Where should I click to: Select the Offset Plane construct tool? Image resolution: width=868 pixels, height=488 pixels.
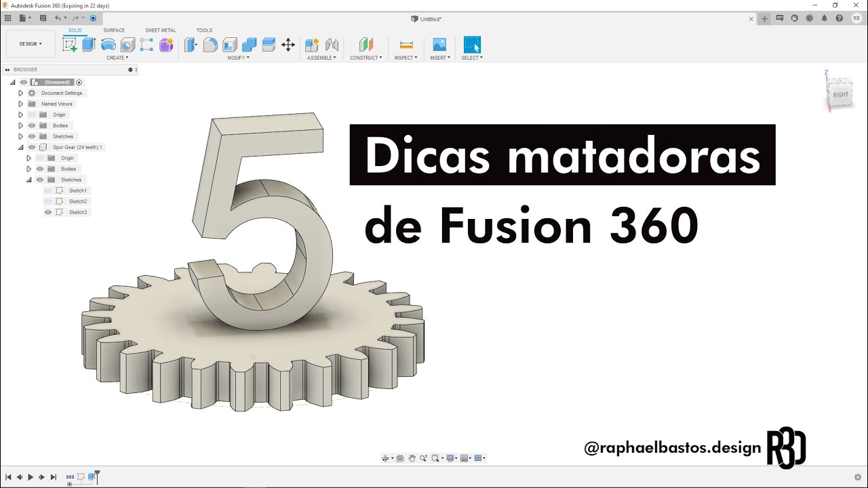coord(366,45)
